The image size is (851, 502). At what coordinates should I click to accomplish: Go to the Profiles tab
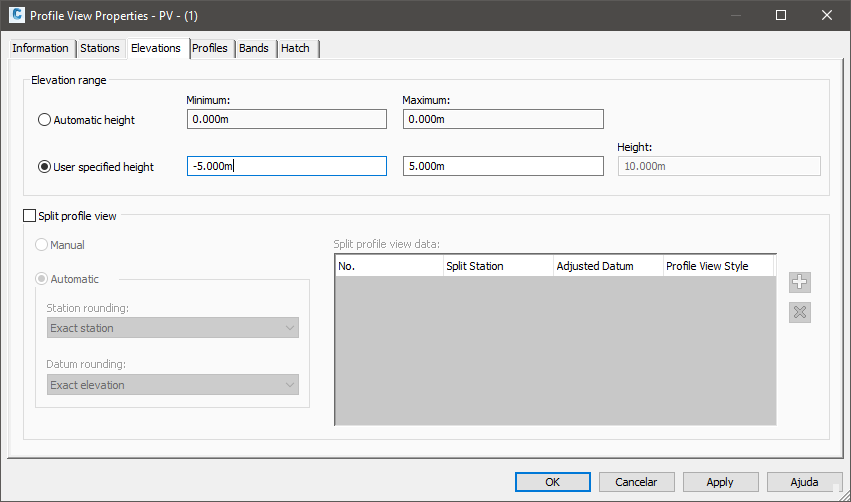[210, 48]
